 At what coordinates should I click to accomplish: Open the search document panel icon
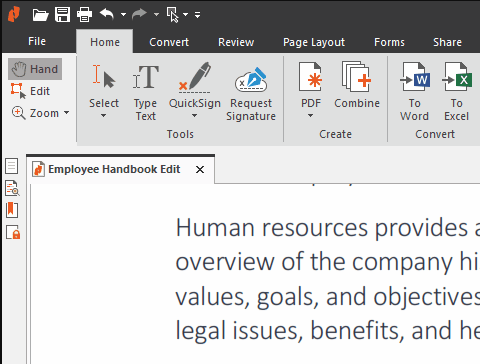(x=12, y=188)
